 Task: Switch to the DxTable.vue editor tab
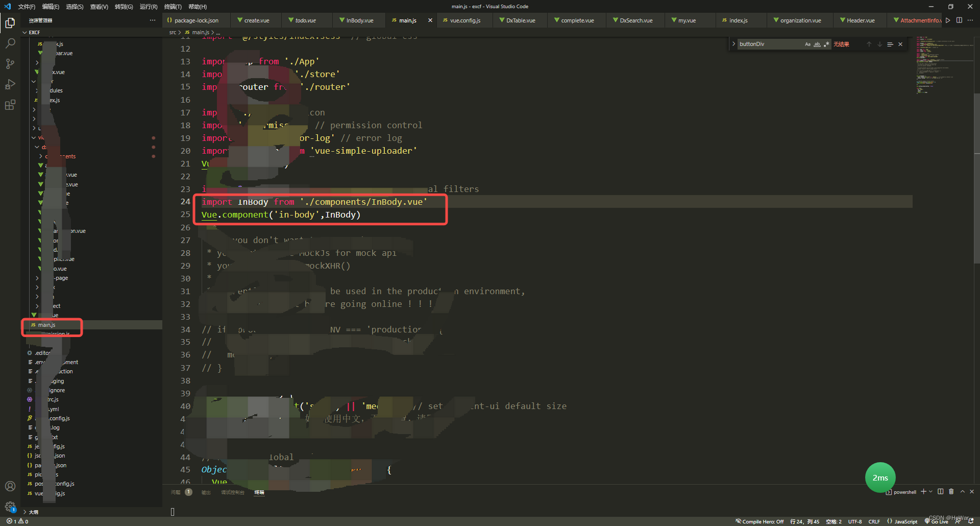click(x=521, y=20)
